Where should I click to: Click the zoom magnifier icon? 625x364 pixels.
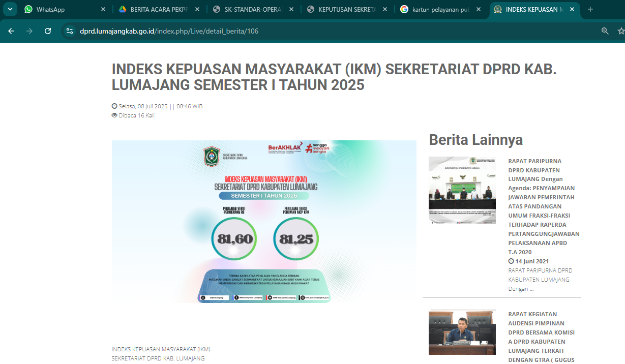[x=605, y=31]
